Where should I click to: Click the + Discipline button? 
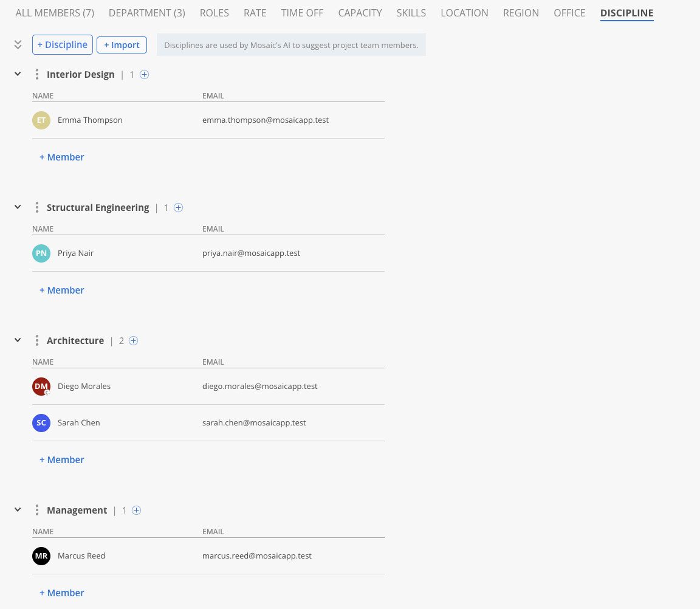(x=63, y=44)
